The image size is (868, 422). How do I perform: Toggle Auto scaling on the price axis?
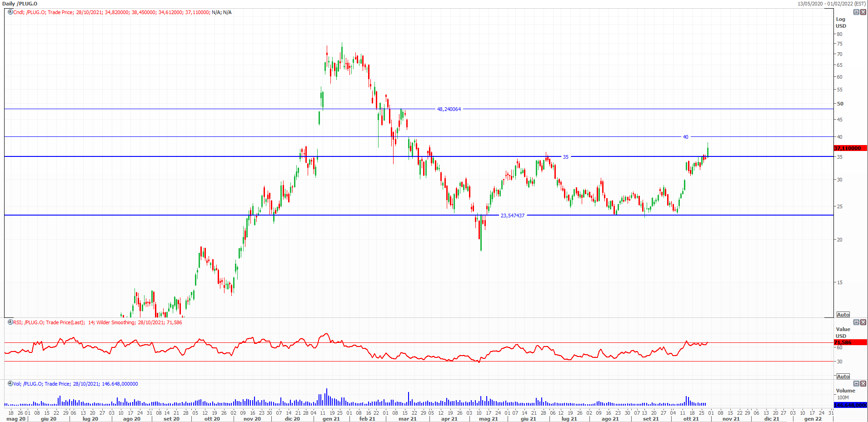pos(843,315)
